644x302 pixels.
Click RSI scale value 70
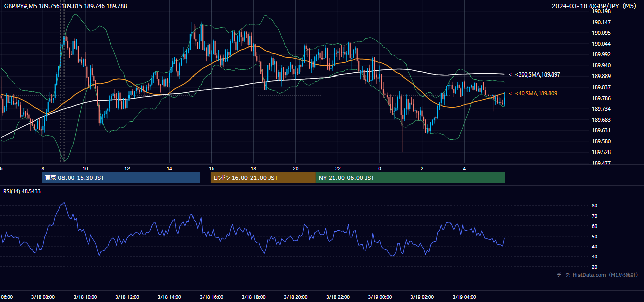pos(595,216)
